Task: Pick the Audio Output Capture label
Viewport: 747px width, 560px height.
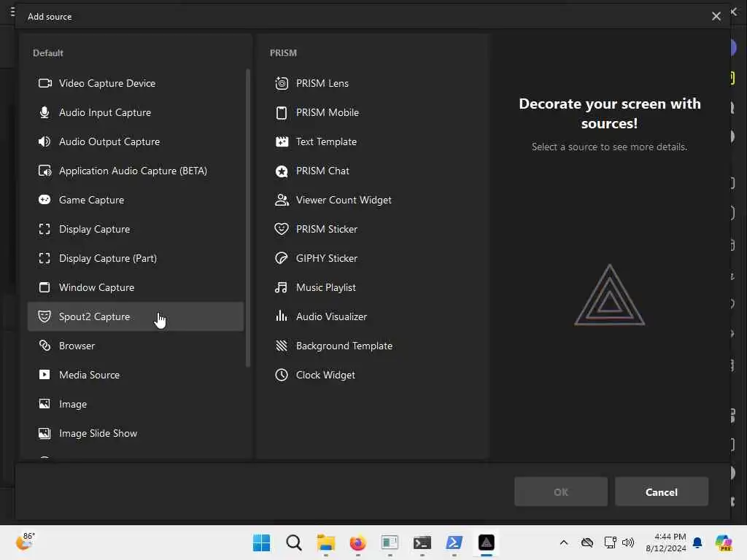Action: pos(109,141)
